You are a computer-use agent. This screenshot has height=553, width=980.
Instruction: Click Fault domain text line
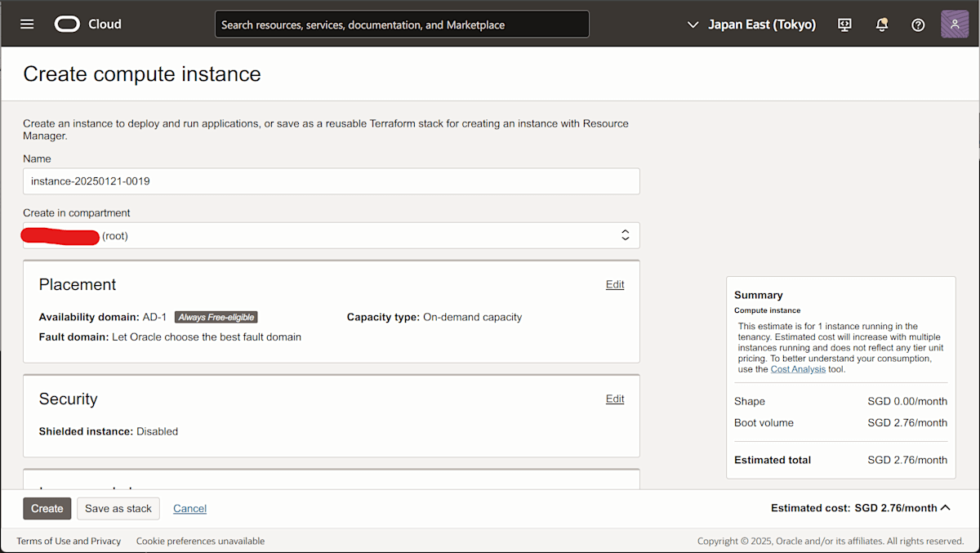(170, 337)
